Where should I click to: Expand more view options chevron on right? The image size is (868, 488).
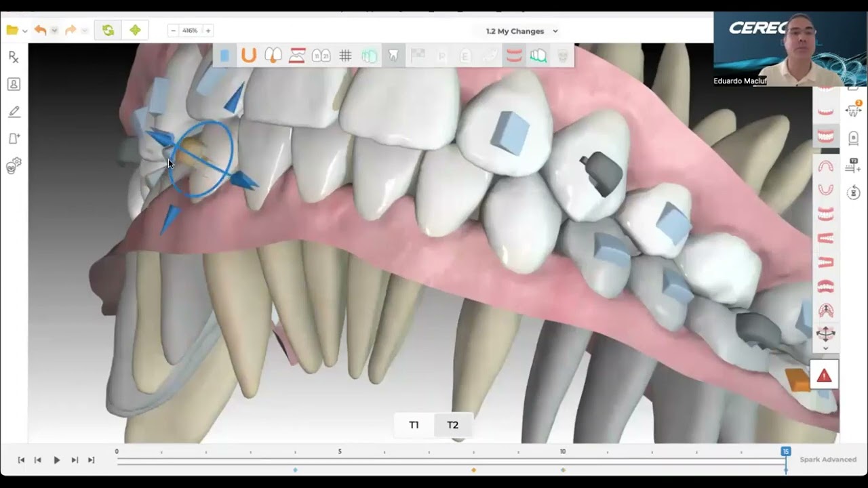825,348
